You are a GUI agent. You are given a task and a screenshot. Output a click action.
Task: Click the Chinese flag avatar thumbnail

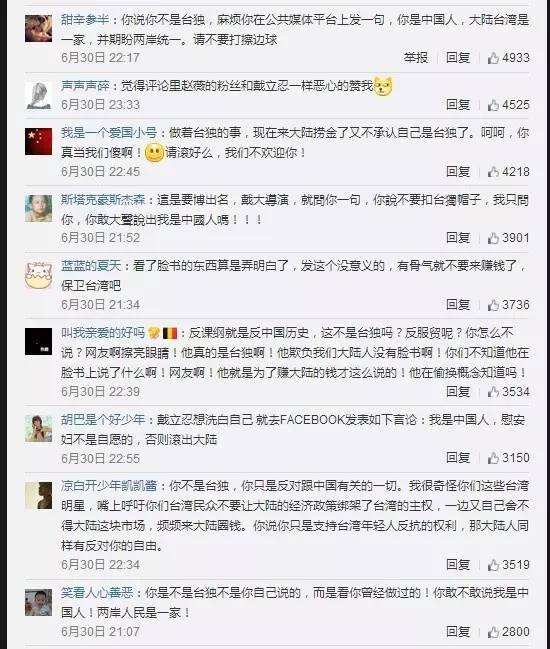coord(38,142)
